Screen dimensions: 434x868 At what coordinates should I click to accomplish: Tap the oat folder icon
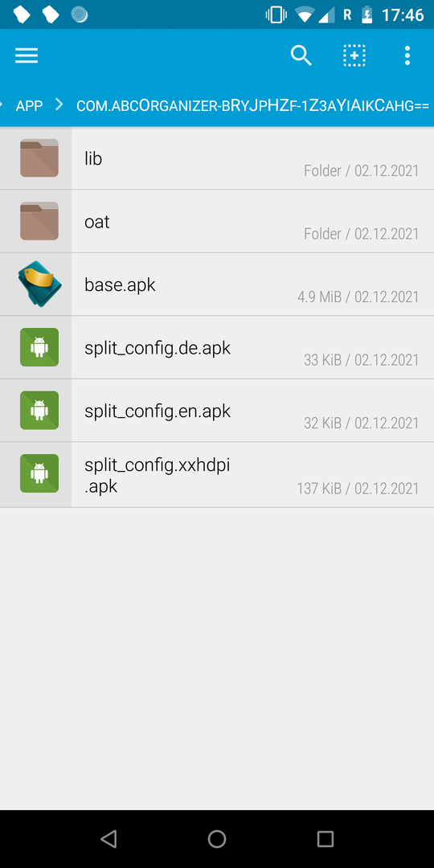(39, 222)
